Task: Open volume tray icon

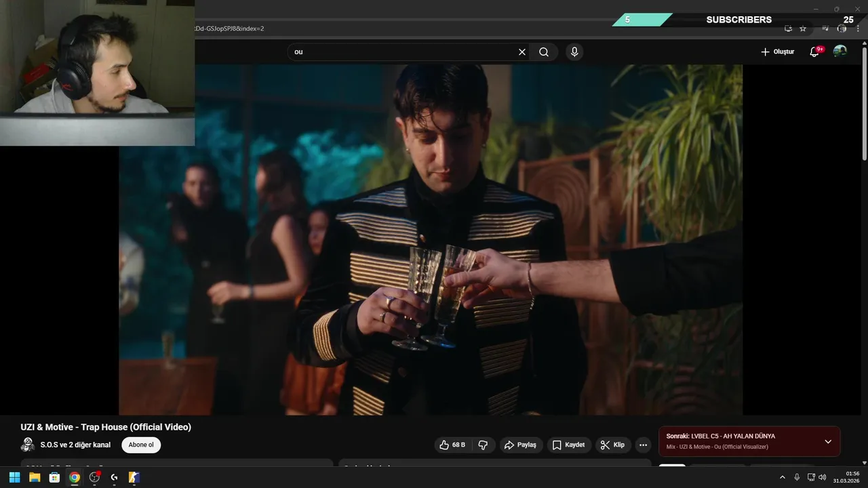Action: [x=823, y=477]
